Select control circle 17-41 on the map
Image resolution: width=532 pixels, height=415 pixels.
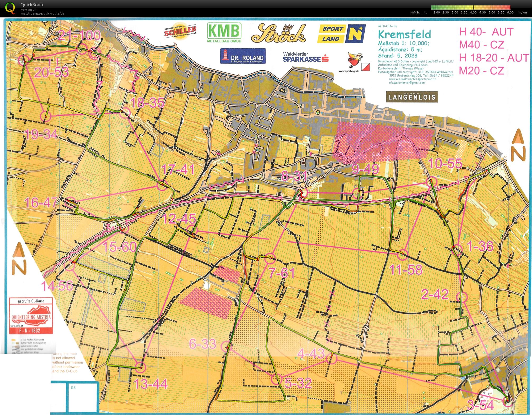point(162,185)
